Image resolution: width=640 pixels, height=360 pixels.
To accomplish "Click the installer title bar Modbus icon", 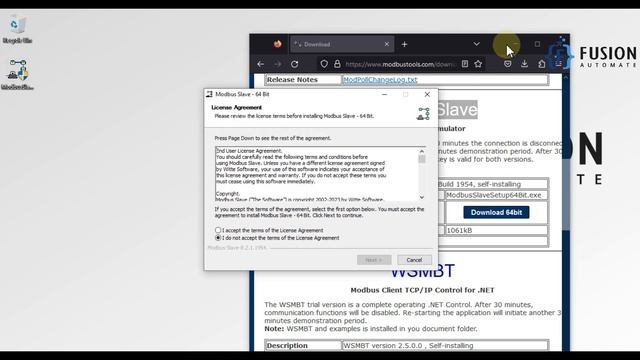I will point(209,94).
